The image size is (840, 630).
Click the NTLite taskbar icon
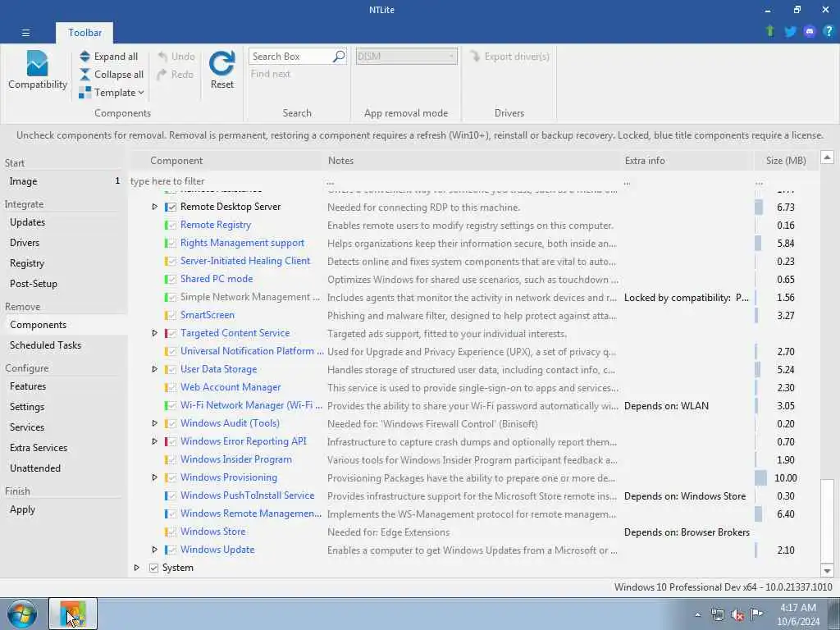click(73, 614)
